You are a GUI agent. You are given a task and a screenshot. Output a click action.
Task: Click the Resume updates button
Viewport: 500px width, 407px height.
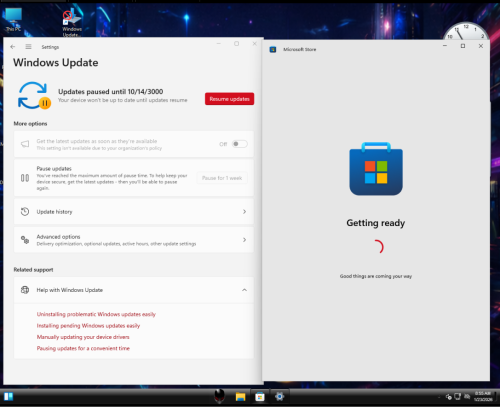point(229,99)
